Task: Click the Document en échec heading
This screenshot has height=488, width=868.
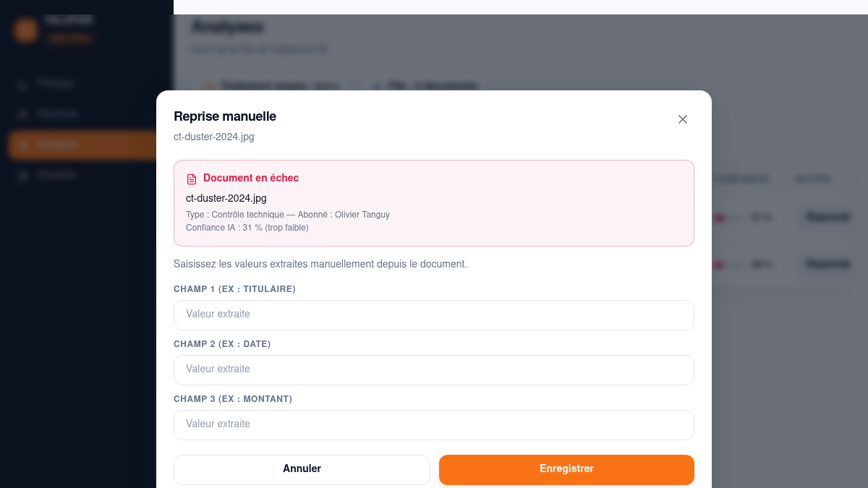Action: point(251,178)
